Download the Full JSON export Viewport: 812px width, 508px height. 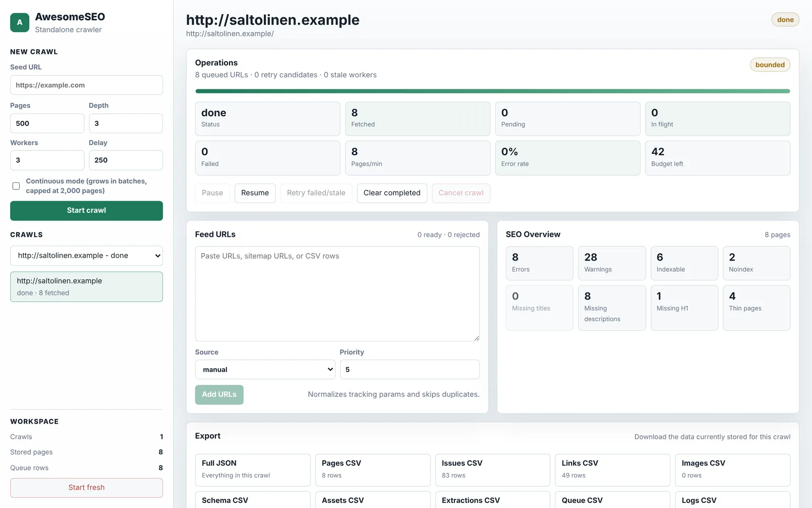253,470
